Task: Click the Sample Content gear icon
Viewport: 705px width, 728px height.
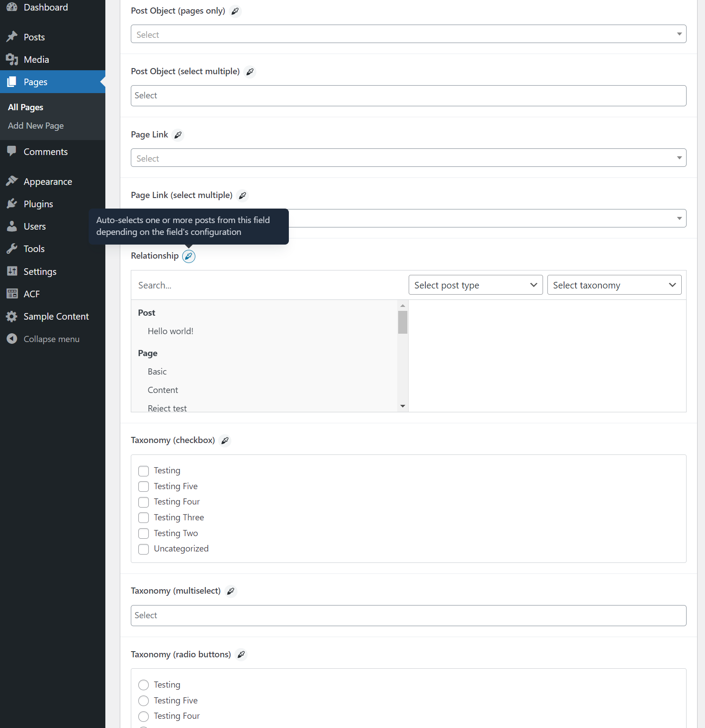Action: coord(12,316)
